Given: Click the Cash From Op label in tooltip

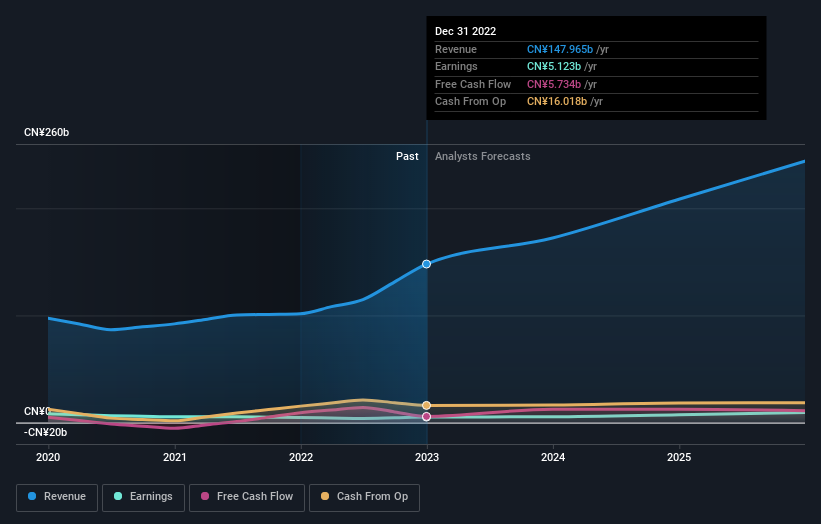Looking at the screenshot, I should click(x=470, y=102).
